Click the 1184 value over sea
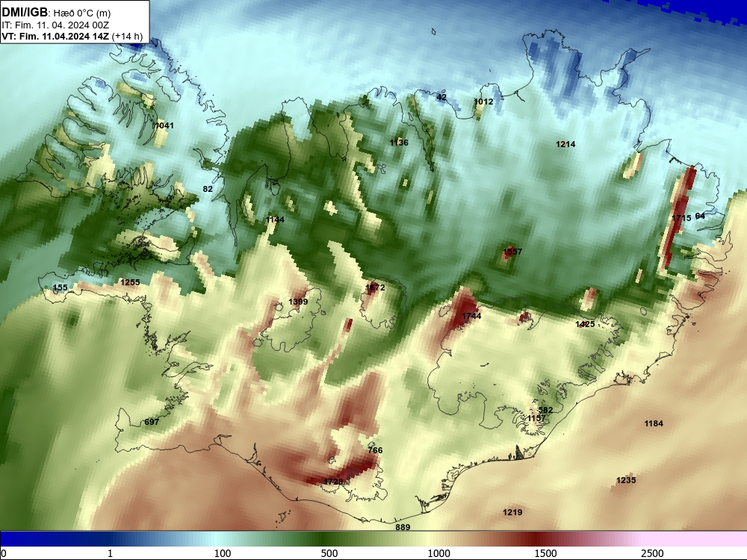 pos(654,423)
